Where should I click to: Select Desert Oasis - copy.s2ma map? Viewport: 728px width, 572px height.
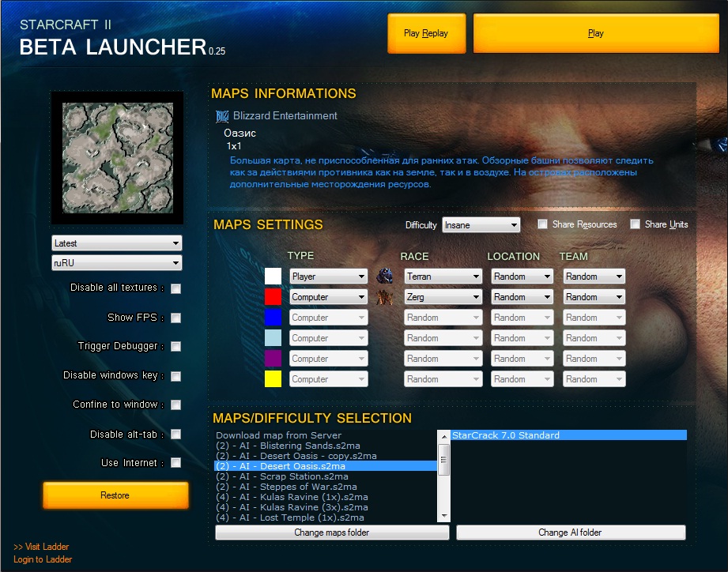pos(326,456)
